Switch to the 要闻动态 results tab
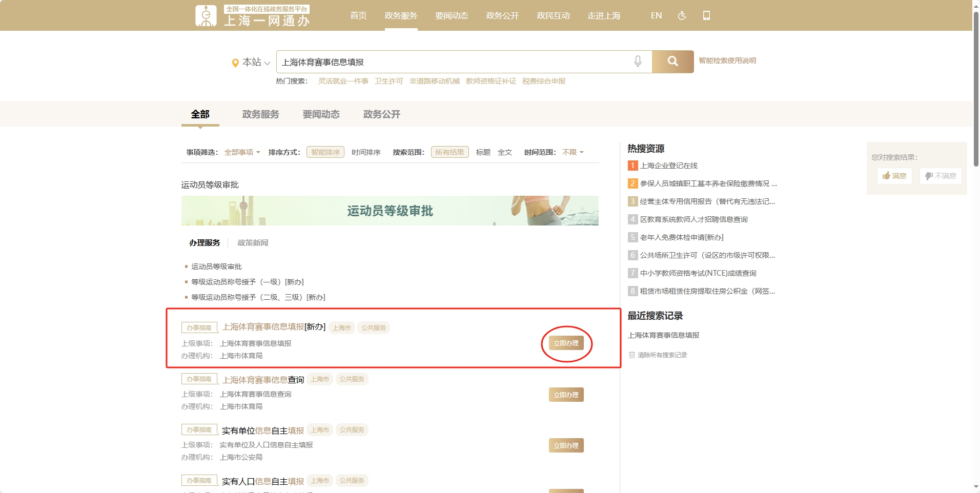The height and width of the screenshot is (493, 980). [321, 114]
